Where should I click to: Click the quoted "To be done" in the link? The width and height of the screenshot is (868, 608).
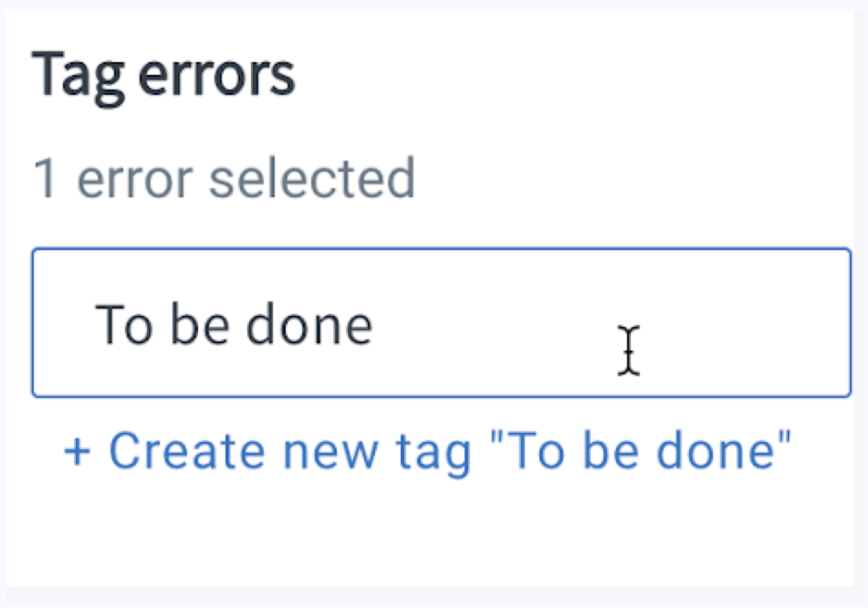click(x=639, y=450)
